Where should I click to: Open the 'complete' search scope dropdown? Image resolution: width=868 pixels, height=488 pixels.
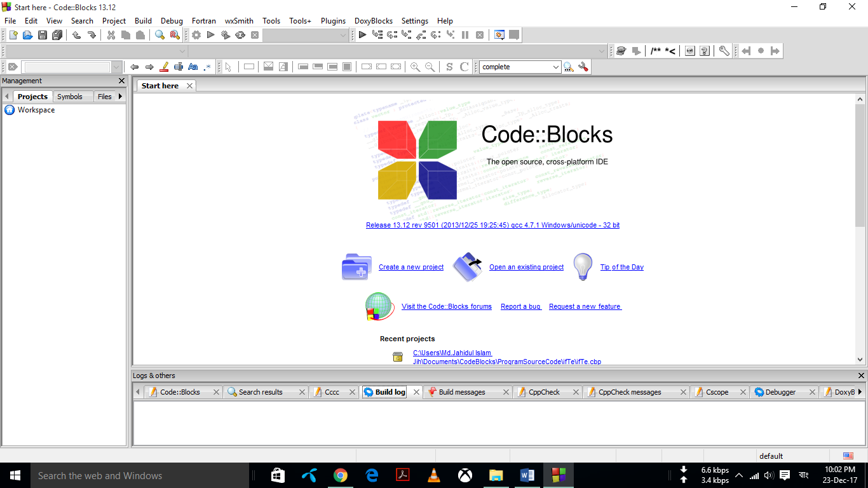(x=520, y=67)
